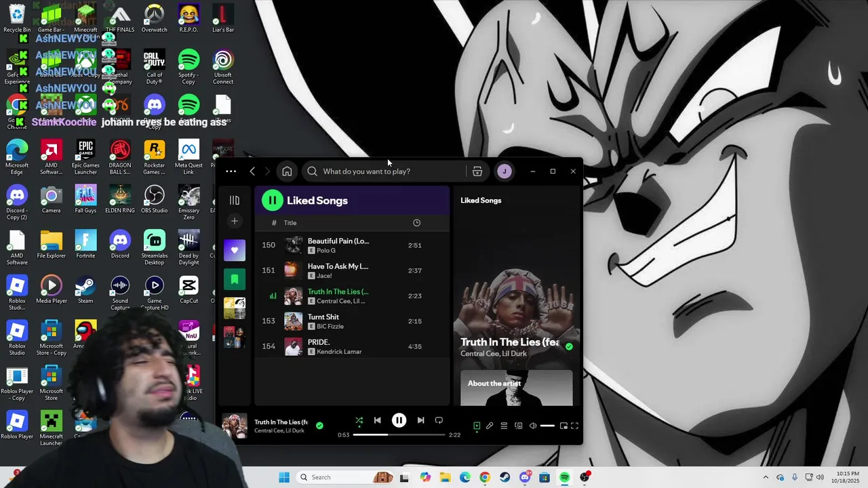Open the Windows Start menu
Screen dimensions: 868x488
(284, 477)
